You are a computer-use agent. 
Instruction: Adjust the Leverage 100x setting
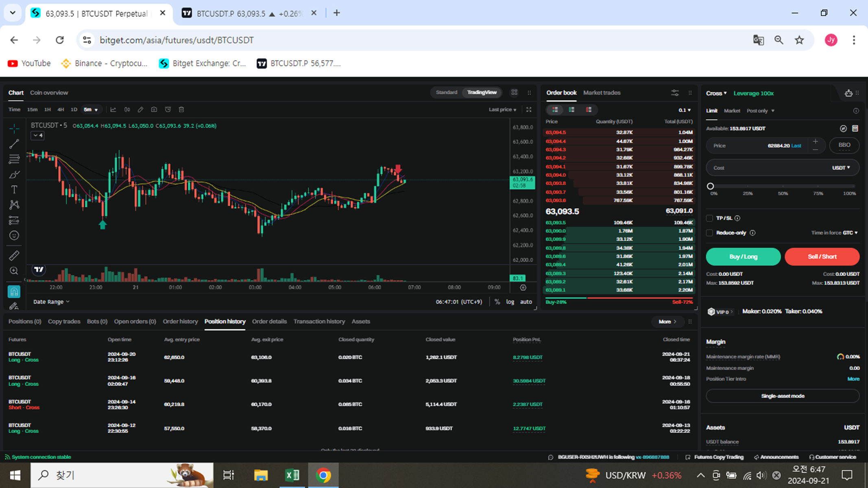click(x=753, y=93)
